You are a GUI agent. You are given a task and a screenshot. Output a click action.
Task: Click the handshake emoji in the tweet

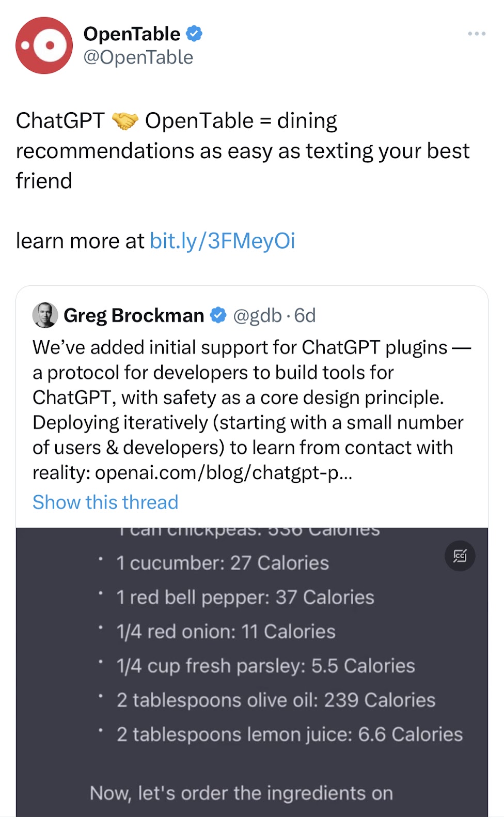[125, 121]
